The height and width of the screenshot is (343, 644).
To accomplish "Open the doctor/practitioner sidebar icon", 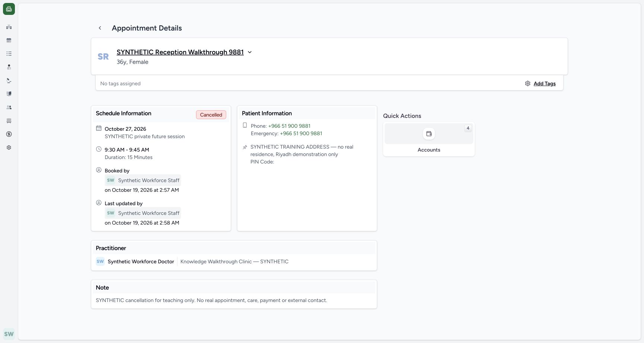I will pos(9,67).
